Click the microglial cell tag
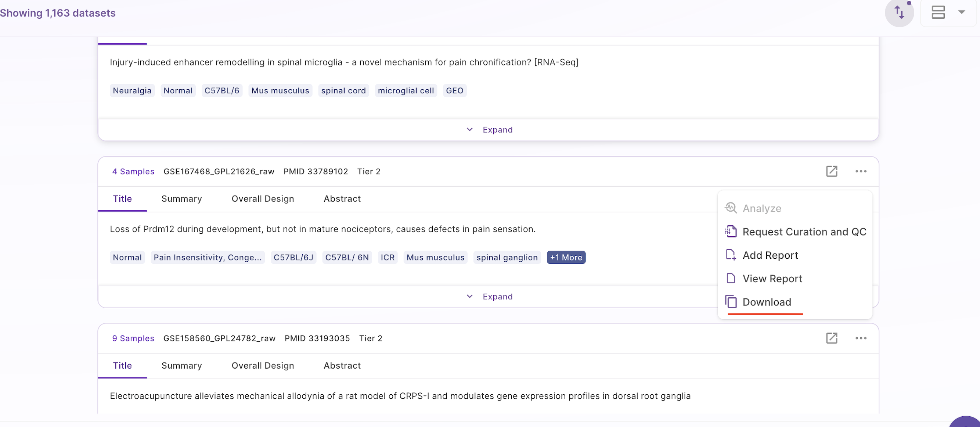The width and height of the screenshot is (980, 427). tap(406, 90)
